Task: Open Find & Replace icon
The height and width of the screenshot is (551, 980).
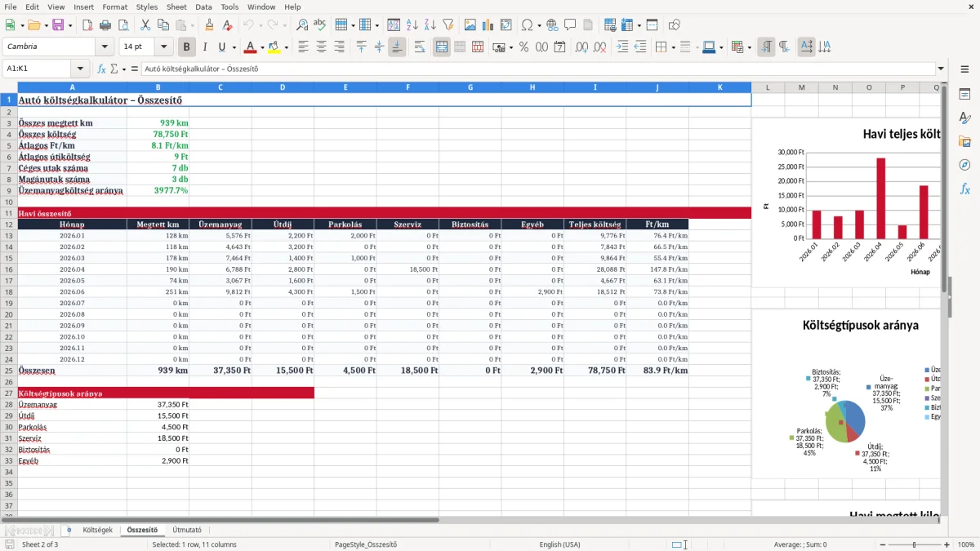Action: [302, 25]
